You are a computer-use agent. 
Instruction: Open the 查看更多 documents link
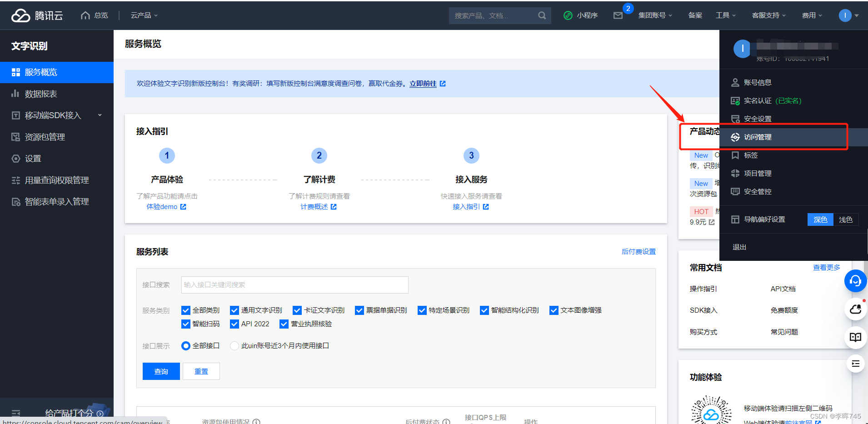tap(826, 268)
